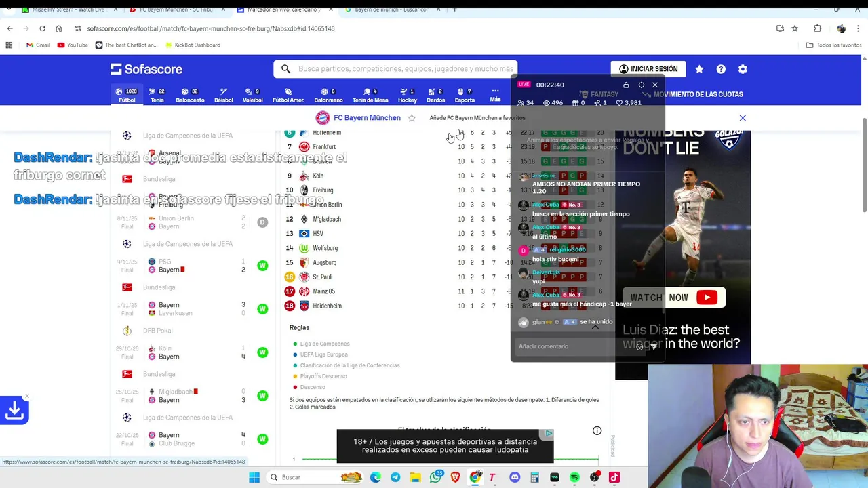Open the Windows Start menu
This screenshot has height=488, width=868.
254,477
